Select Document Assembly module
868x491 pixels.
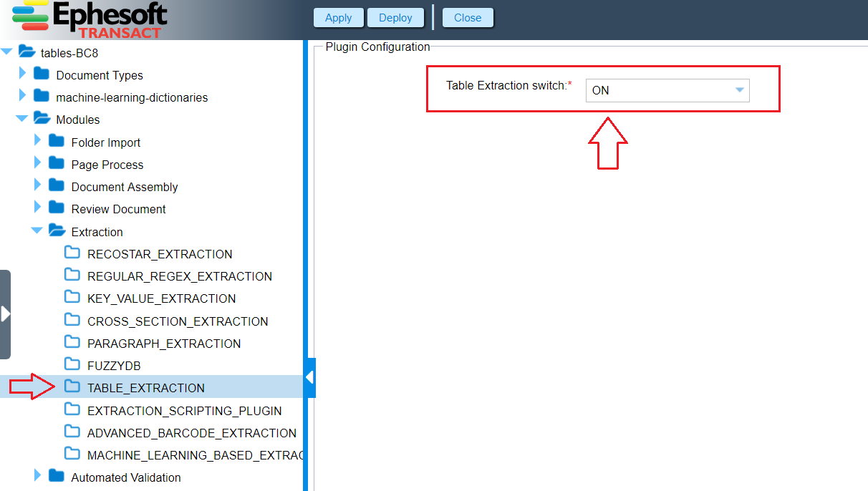[x=125, y=187]
